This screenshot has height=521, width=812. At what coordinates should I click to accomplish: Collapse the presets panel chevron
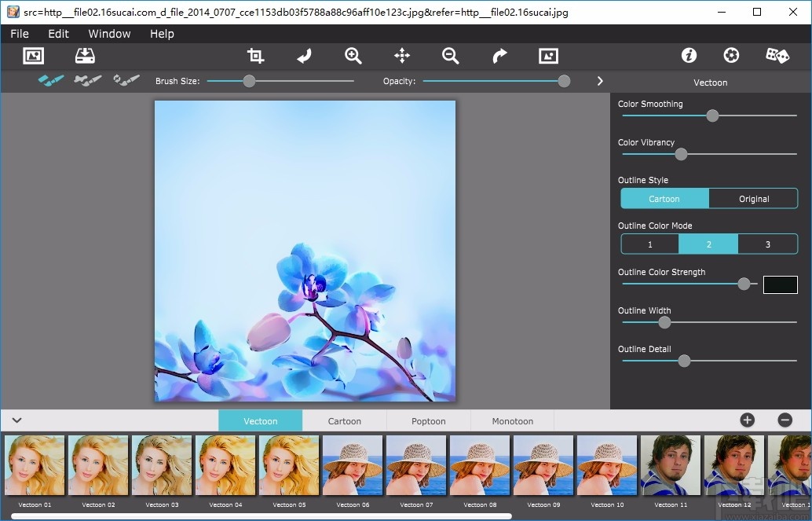coord(16,420)
